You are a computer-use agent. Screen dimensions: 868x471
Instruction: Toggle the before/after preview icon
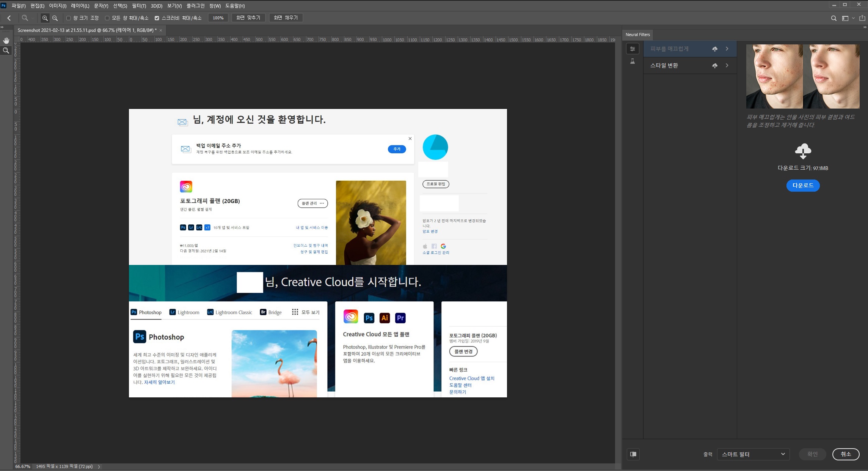pos(633,454)
